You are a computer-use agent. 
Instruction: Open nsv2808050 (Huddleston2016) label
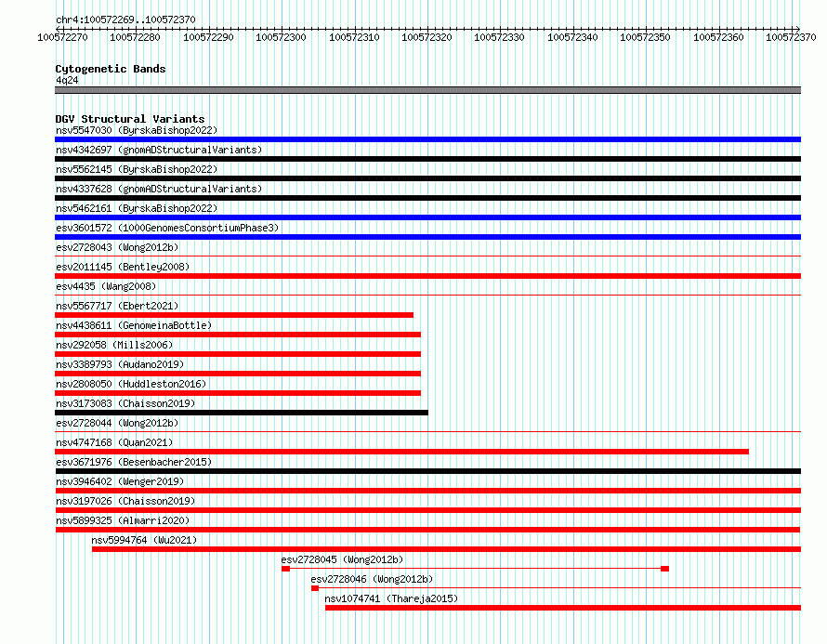pyautogui.click(x=131, y=384)
